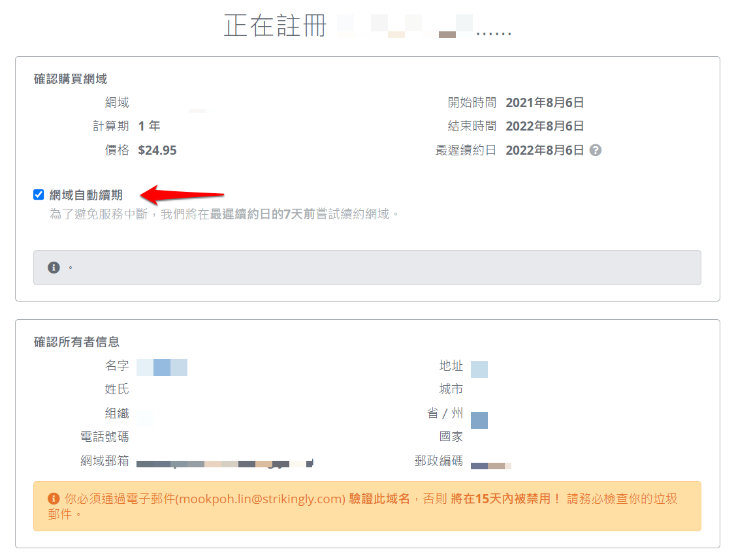Click the 組織 field label
736x560 pixels.
pyautogui.click(x=117, y=413)
